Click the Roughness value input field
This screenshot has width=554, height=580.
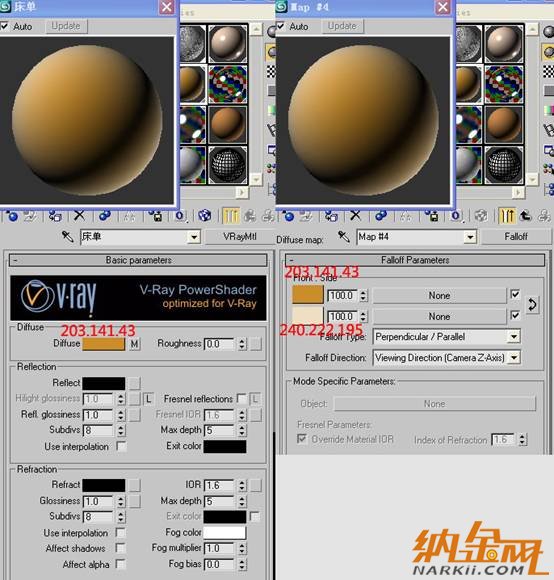click(219, 344)
